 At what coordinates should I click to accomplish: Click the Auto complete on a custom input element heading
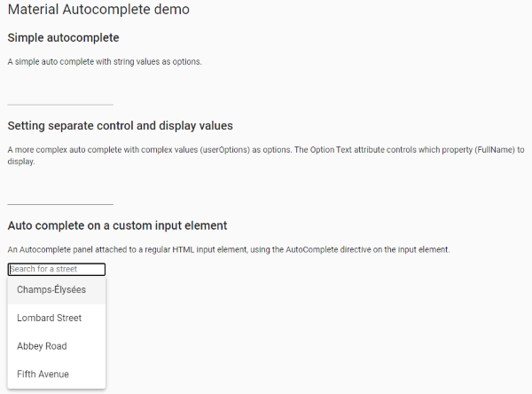coord(117,225)
